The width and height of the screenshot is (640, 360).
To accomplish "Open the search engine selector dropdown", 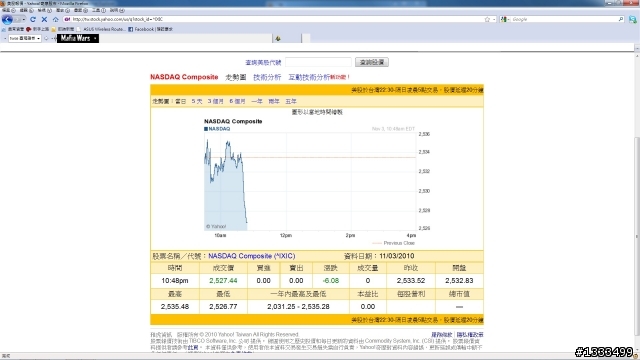I will pos(505,19).
